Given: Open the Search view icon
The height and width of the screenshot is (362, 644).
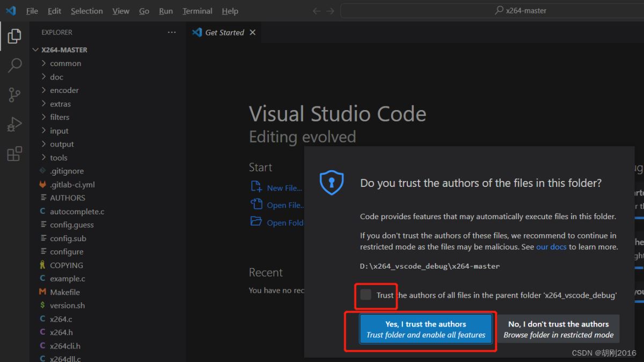Looking at the screenshot, I should tap(14, 66).
